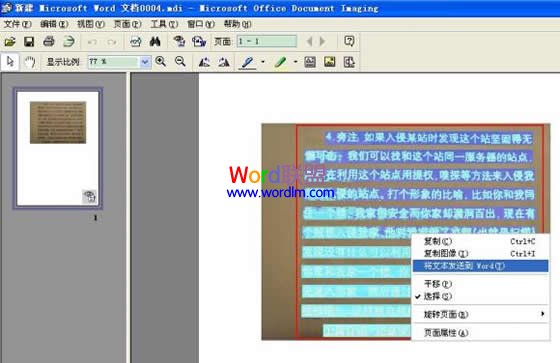Expand 旋转页面(R) submenu
560x363 pixels.
pyautogui.click(x=480, y=314)
